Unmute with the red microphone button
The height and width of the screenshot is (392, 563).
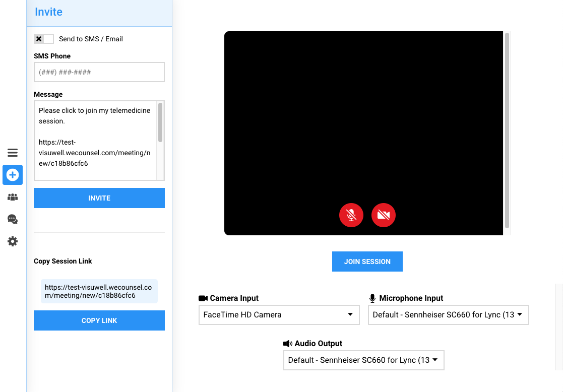coord(351,215)
